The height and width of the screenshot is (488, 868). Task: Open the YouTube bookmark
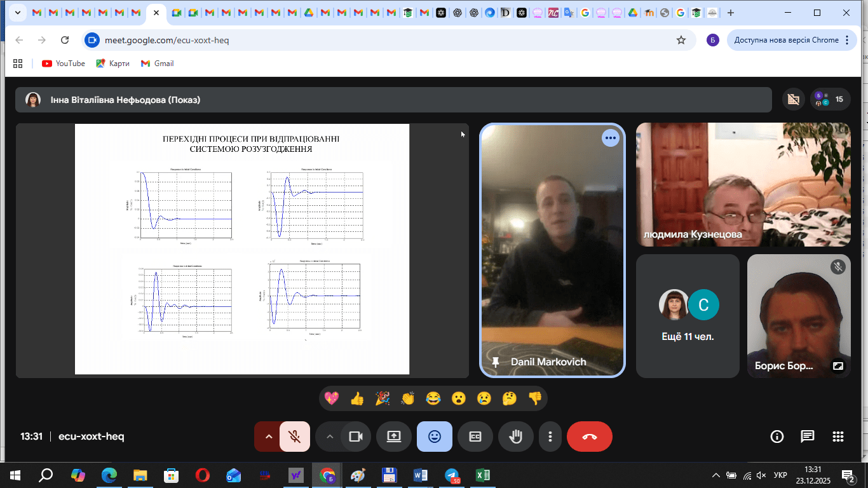(x=64, y=64)
